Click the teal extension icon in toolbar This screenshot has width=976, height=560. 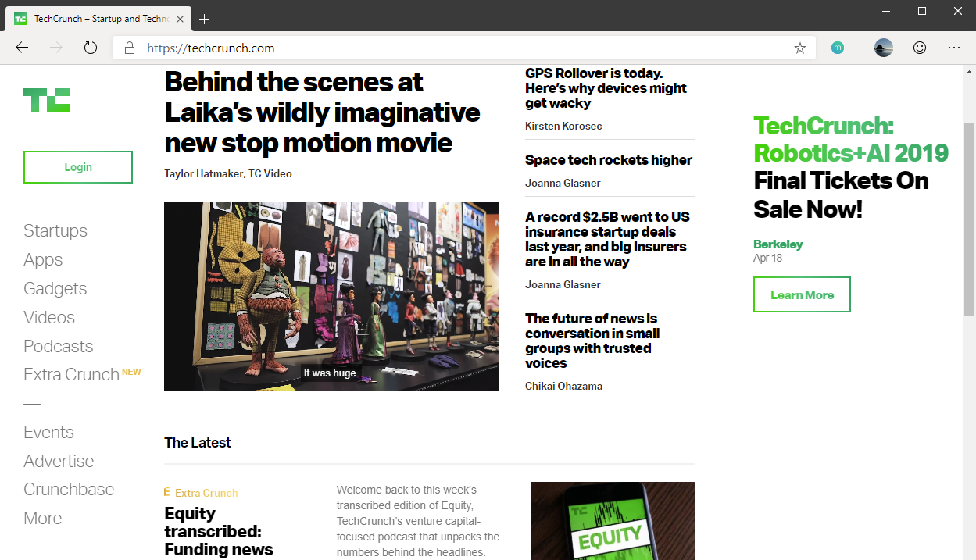click(x=838, y=48)
